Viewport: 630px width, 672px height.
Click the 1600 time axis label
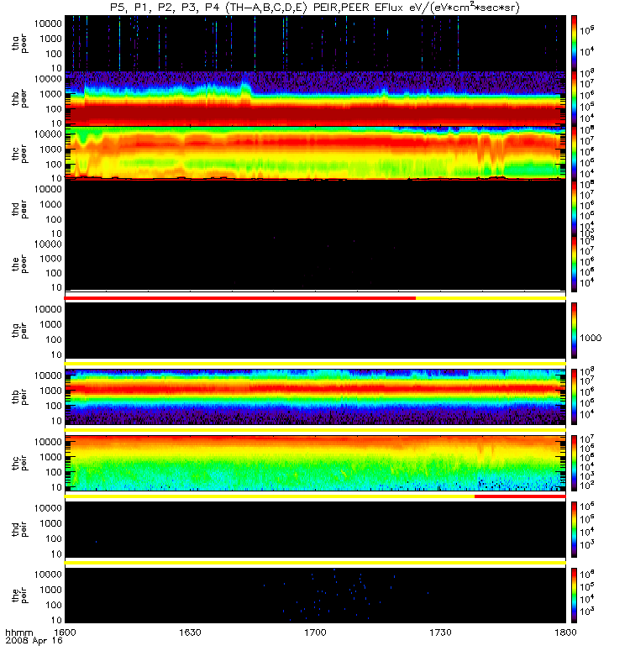coord(65,633)
